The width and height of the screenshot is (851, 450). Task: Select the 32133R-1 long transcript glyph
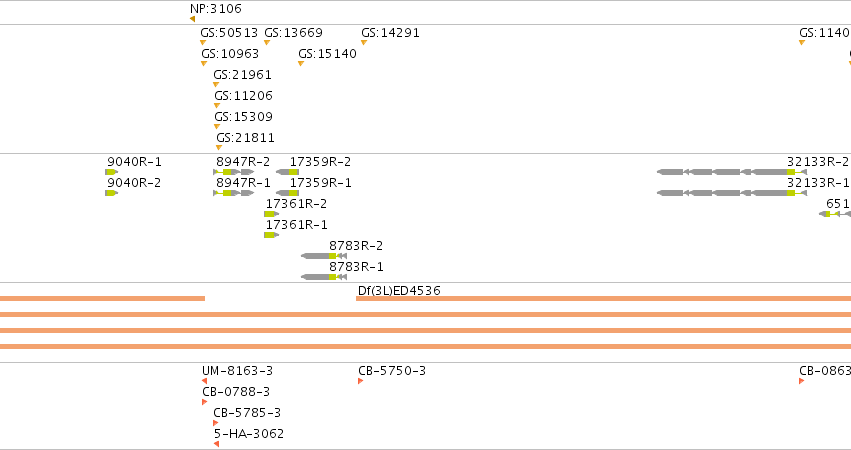click(x=732, y=193)
